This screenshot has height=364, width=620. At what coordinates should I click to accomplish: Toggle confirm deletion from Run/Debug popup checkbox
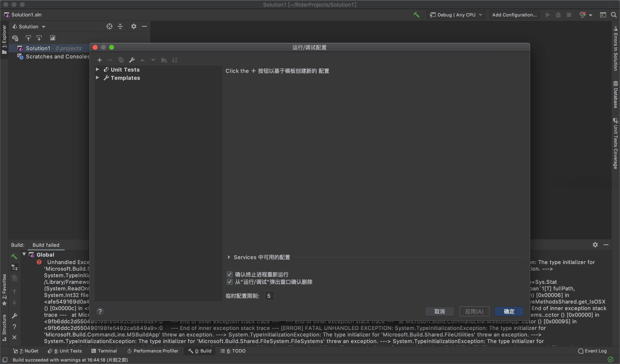click(230, 282)
